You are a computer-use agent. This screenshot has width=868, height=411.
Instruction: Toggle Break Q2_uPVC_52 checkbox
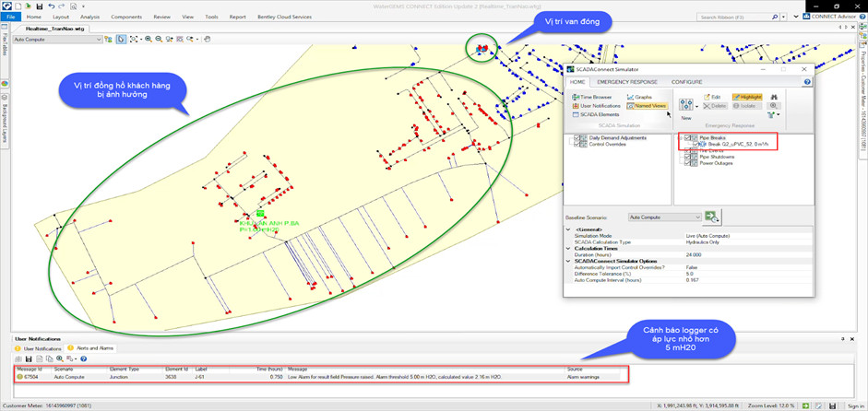click(x=696, y=144)
